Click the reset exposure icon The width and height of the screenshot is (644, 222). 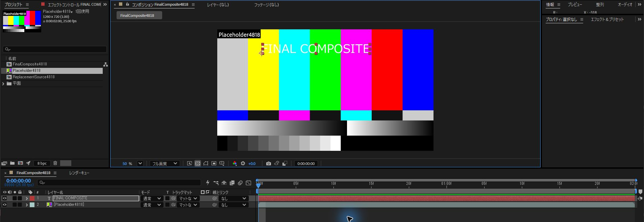pyautogui.click(x=243, y=164)
